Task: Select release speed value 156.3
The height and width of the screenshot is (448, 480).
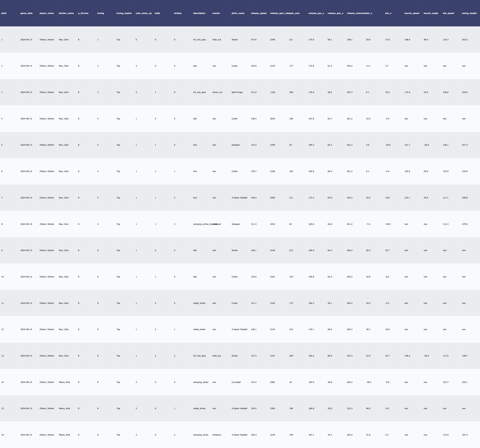Action: coord(254,435)
